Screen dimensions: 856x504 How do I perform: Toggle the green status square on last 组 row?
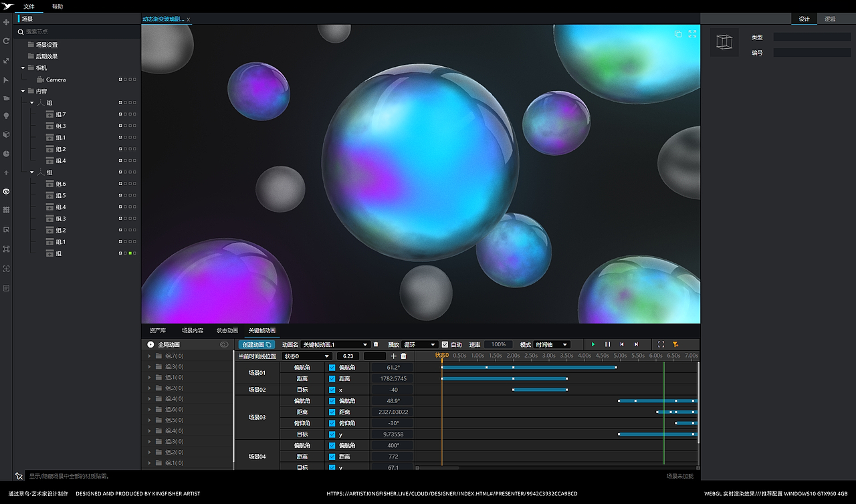pyautogui.click(x=130, y=253)
